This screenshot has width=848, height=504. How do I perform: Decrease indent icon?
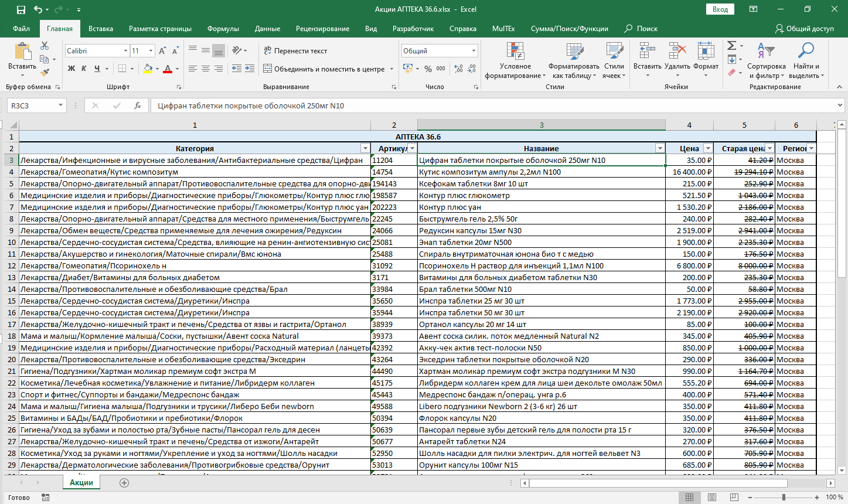(236, 69)
